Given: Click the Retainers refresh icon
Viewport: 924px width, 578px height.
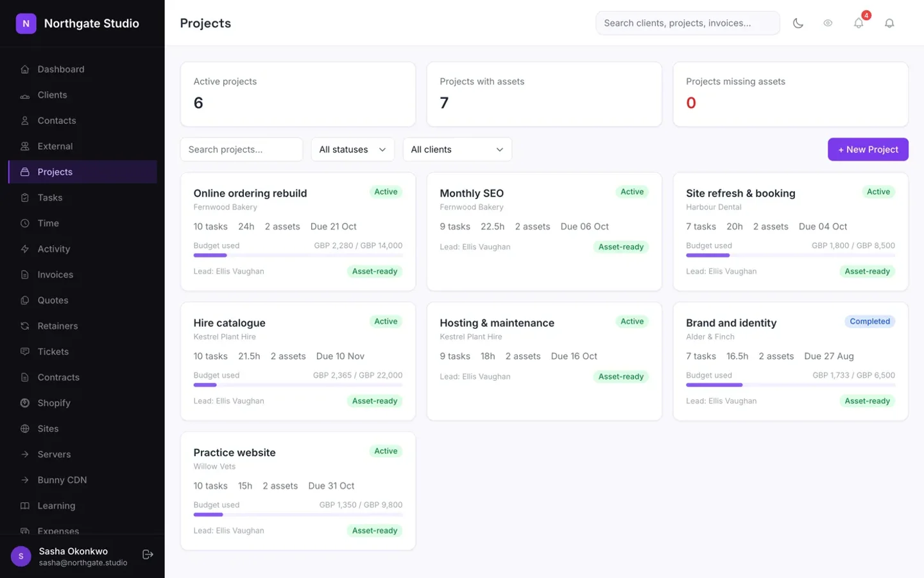Looking at the screenshot, I should click(25, 326).
